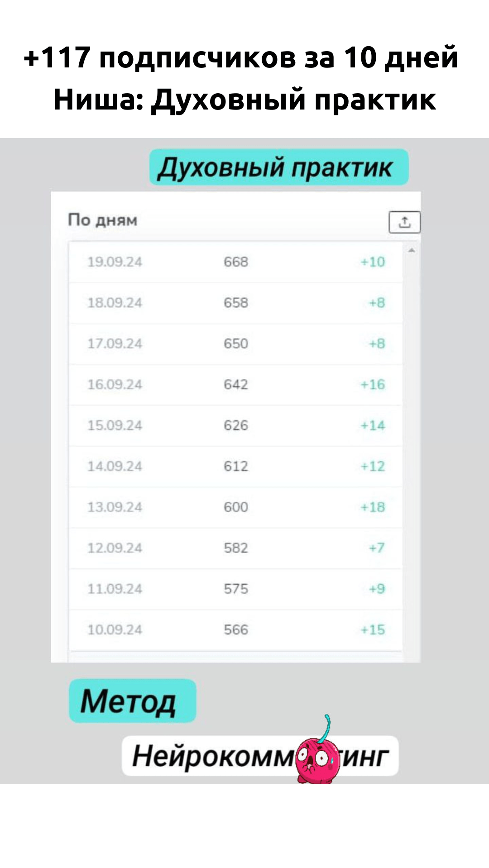Select the 14.09.24 date entry

tap(115, 466)
